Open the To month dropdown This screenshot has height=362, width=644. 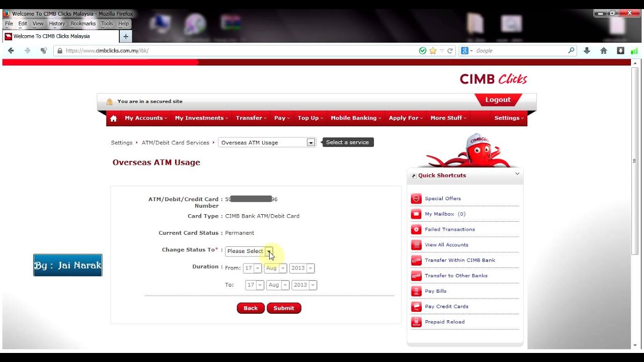pyautogui.click(x=278, y=285)
